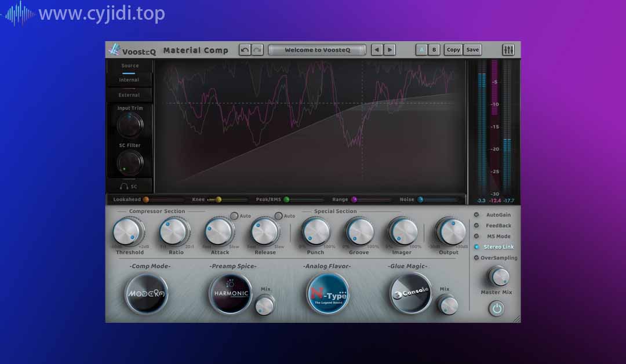626x364 pixels.
Task: Adjust the Peak/RMS slider
Action: coord(304,199)
